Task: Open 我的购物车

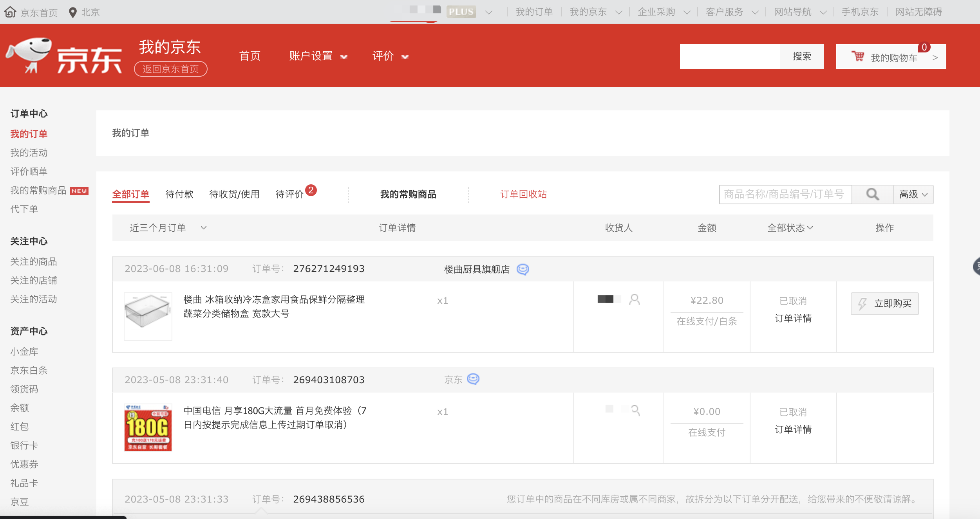Action: 891,56
